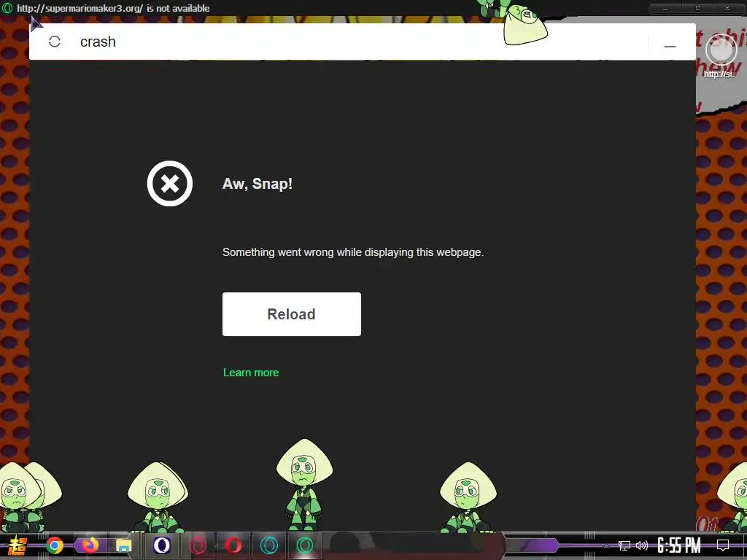This screenshot has width=747, height=560.
Task: Switch to the dark blue Opera taskbar icon
Action: tap(161, 545)
